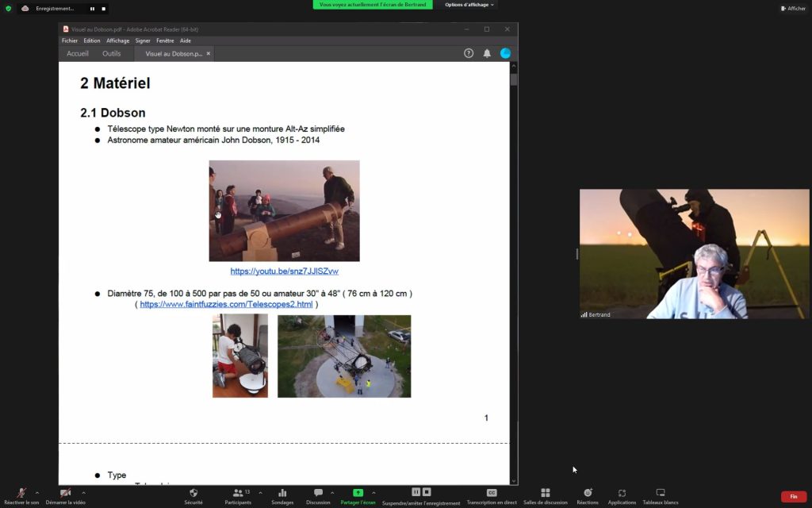Toggle Transcription en direct captions
This screenshot has width=812, height=508.
pyautogui.click(x=492, y=496)
